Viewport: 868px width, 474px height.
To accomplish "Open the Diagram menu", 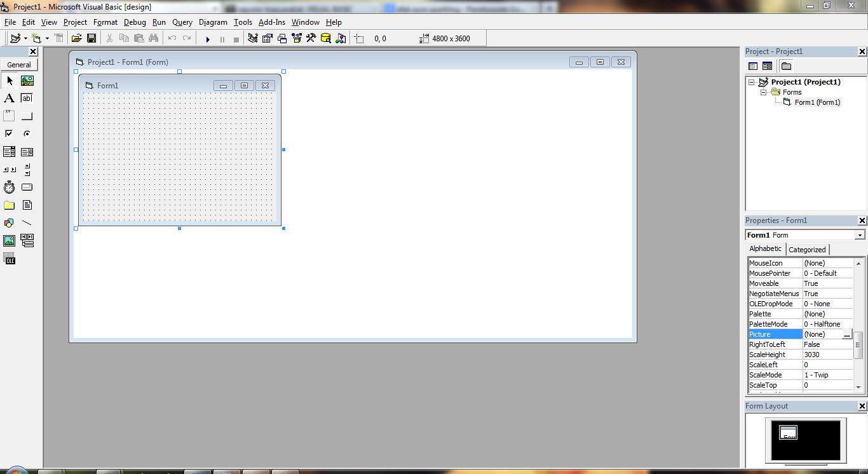I will coord(213,22).
